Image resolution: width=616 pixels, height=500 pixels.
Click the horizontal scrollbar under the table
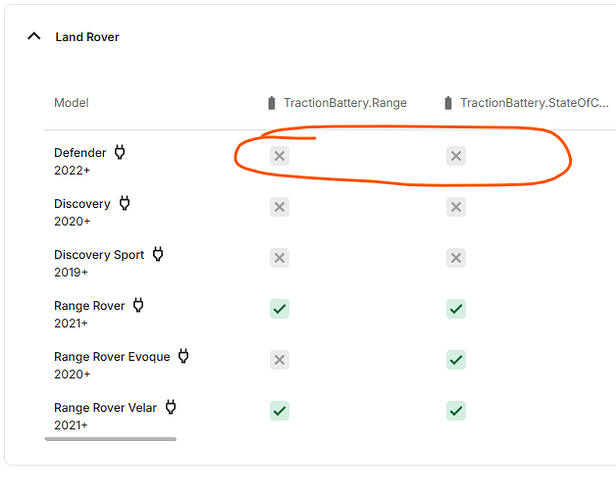point(110,439)
